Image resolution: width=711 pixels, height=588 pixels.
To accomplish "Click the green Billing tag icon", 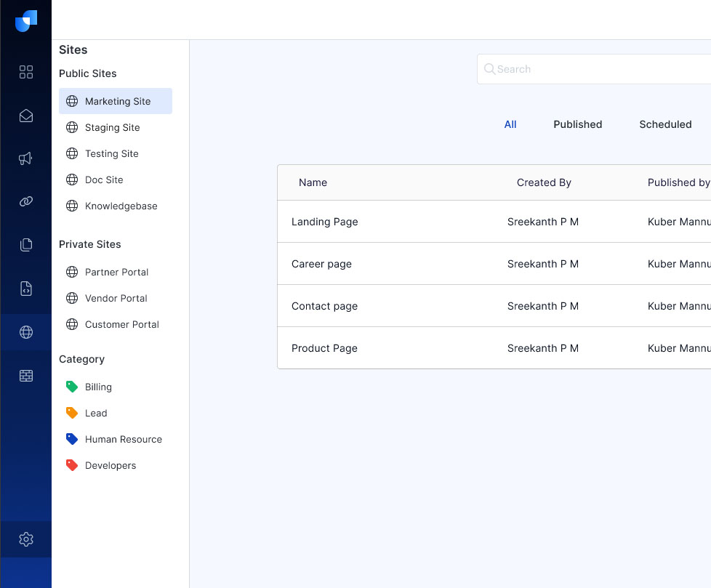I will coord(72,387).
